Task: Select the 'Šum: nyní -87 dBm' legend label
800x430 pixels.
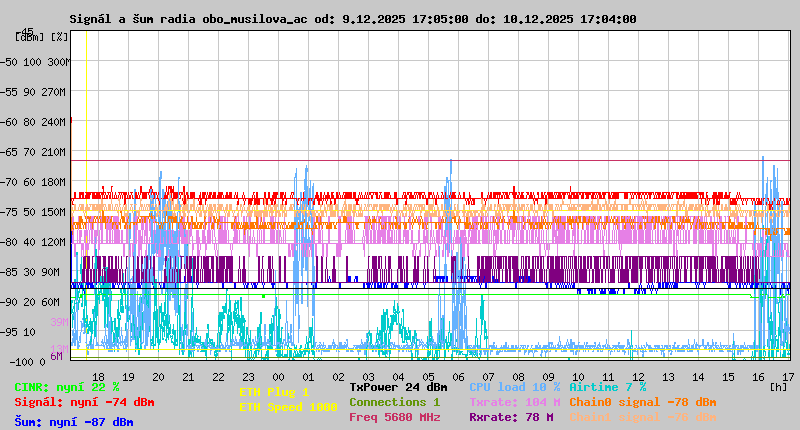Action: tap(73, 422)
